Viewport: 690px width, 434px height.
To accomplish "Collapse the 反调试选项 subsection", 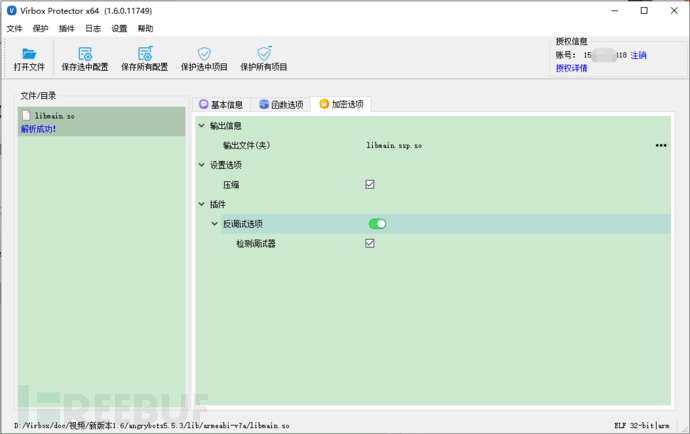I will coord(215,224).
